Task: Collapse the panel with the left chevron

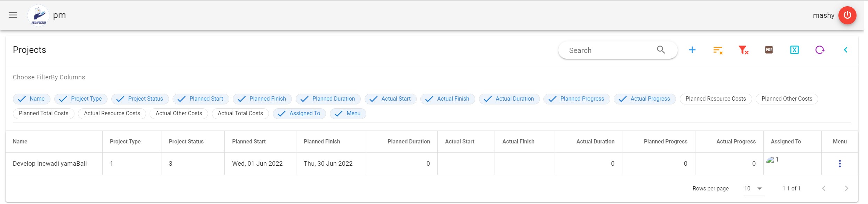Action: [x=845, y=50]
